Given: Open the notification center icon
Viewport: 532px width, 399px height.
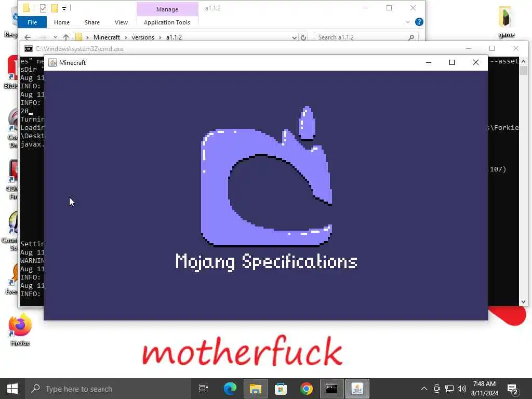Looking at the screenshot, I should [x=512, y=389].
